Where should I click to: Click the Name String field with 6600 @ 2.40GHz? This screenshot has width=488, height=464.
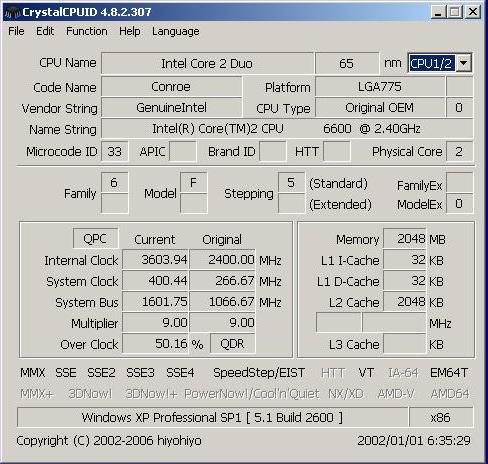tap(287, 128)
